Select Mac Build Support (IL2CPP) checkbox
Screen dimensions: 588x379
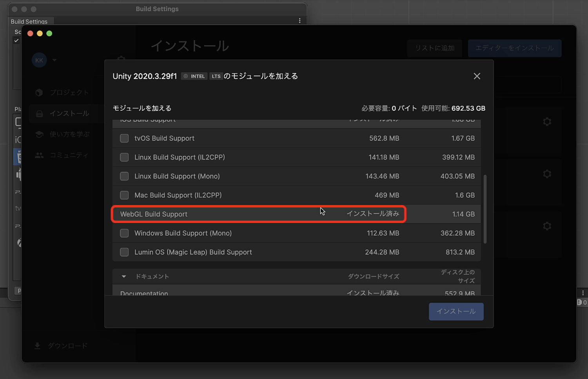point(124,195)
